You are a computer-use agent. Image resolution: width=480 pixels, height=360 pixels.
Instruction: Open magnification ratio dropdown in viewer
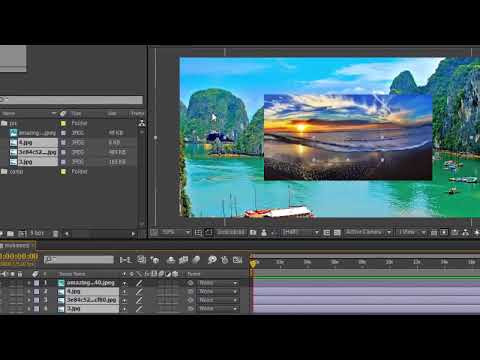(x=175, y=232)
